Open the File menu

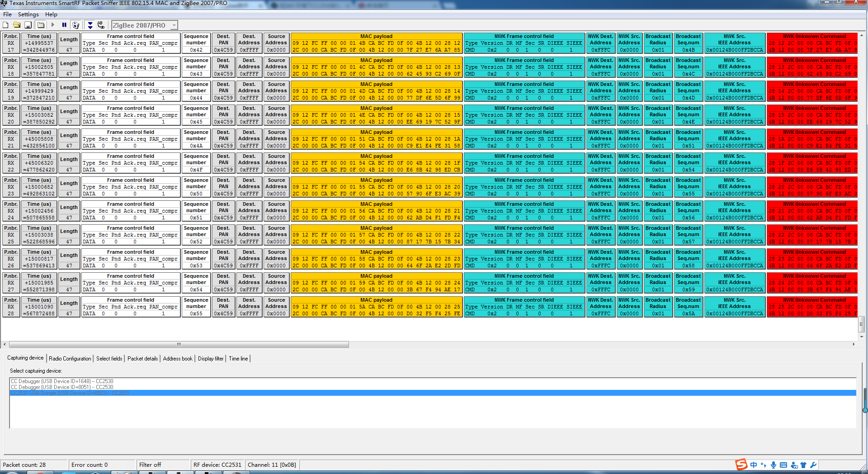pyautogui.click(x=7, y=14)
